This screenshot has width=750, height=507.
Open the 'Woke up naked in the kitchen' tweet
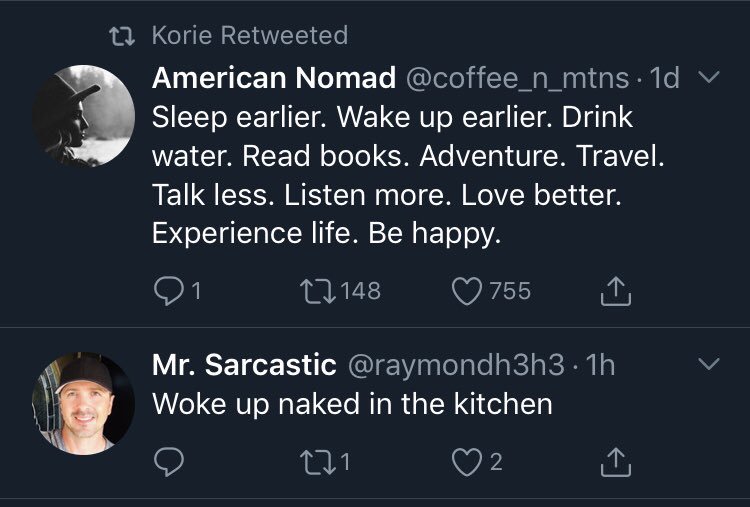352,404
